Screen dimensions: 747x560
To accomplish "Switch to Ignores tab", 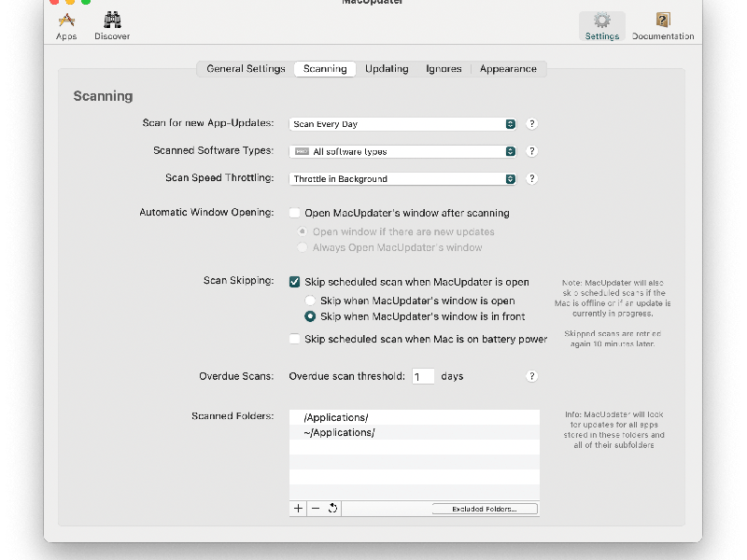I will [x=444, y=69].
